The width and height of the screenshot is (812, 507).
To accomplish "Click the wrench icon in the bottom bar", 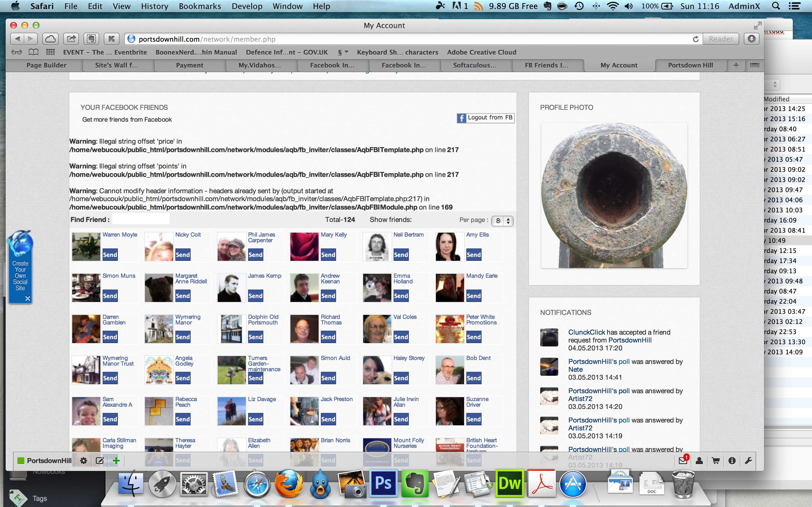I will [x=748, y=461].
